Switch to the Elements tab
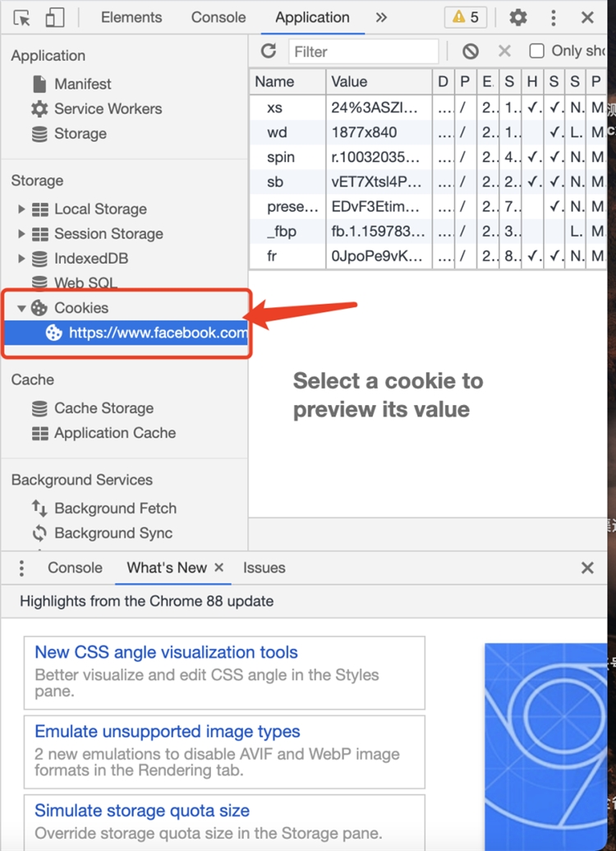The image size is (616, 851). 131,17
